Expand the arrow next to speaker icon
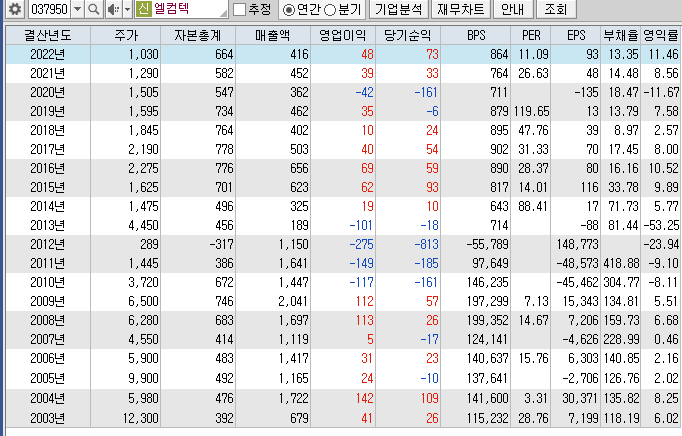682x436 pixels. (x=127, y=9)
